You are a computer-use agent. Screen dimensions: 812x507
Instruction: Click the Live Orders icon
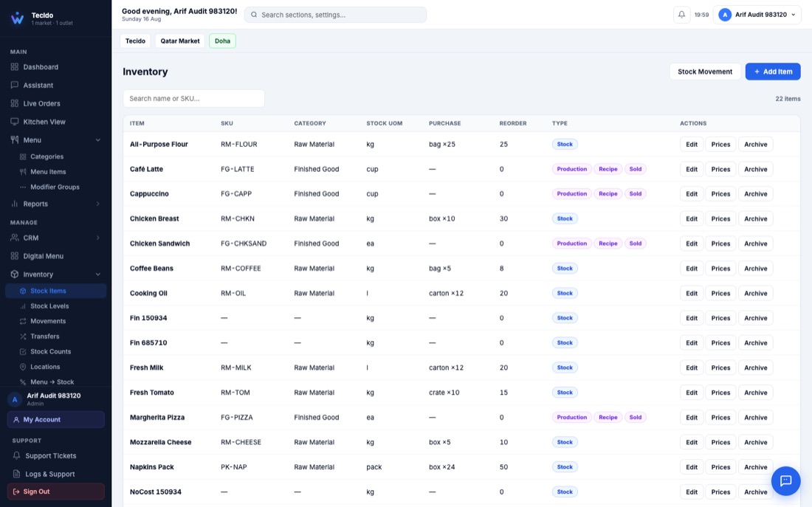(x=15, y=103)
